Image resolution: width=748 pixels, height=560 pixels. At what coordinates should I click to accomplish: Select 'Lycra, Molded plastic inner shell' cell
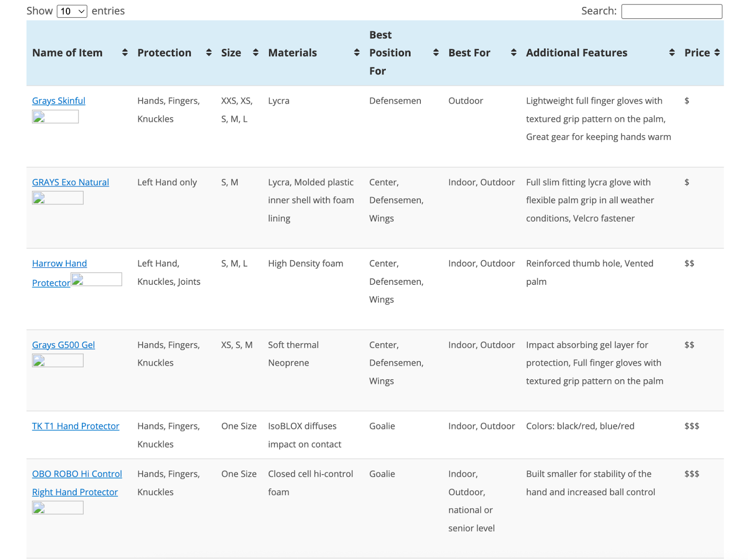(x=311, y=200)
